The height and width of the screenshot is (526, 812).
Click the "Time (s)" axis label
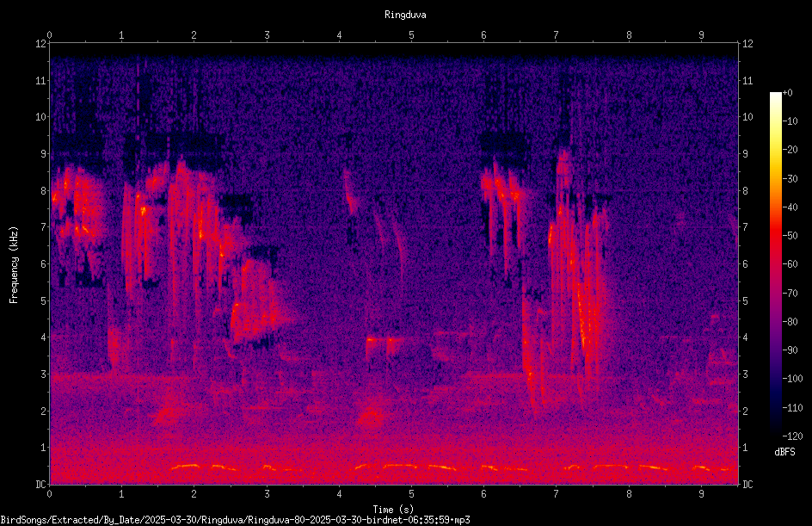click(394, 510)
